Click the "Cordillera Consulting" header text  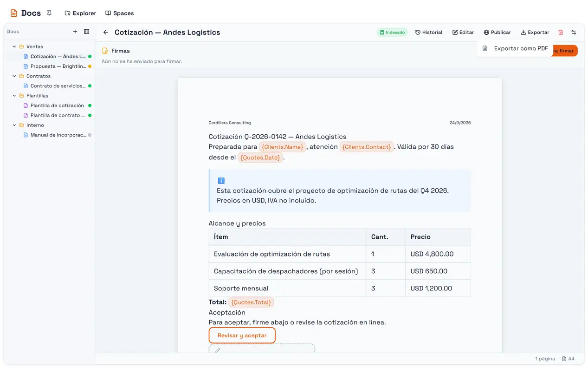coord(230,123)
